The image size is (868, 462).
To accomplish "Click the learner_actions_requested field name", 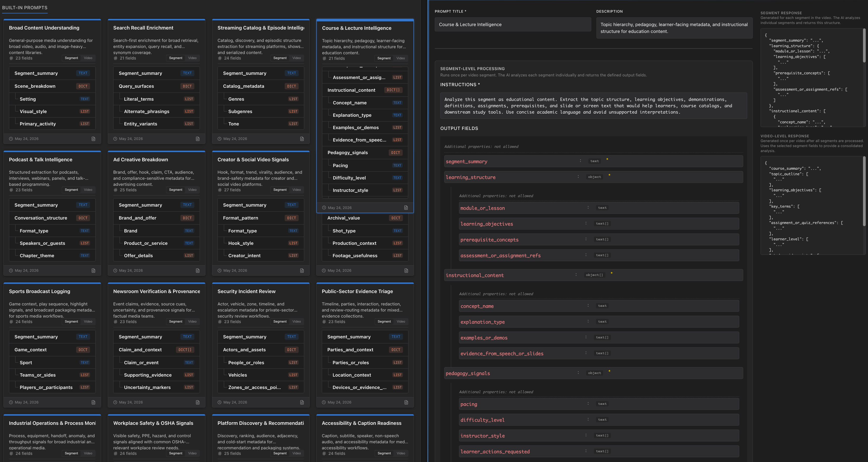I will pyautogui.click(x=495, y=452).
